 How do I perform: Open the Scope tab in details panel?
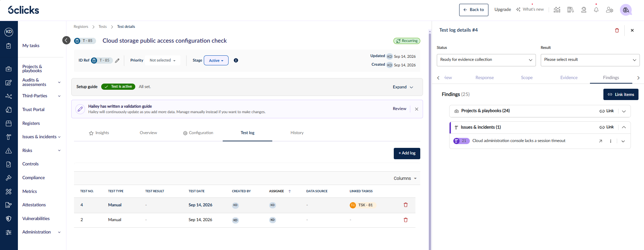point(527,78)
